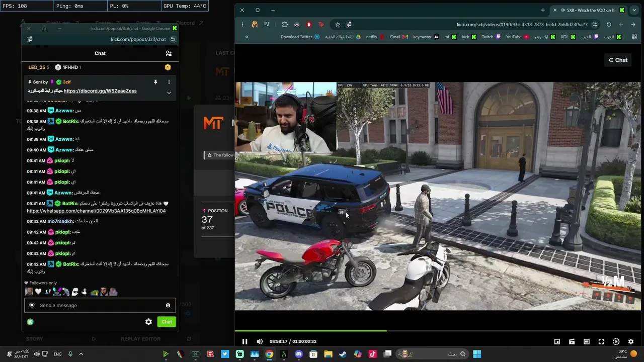Viewport: 644px width, 362px height.
Task: Open the netflix bookmark
Action: coord(375,37)
